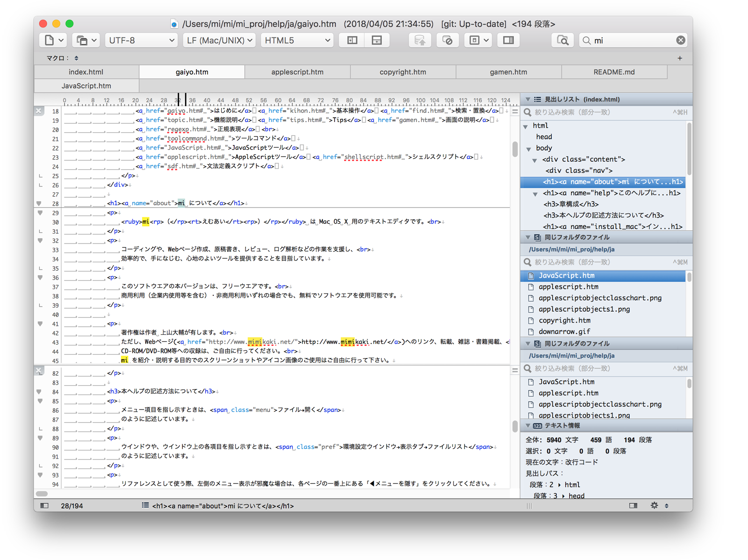
Task: Switch to the applescript.htm tab
Action: pyautogui.click(x=297, y=72)
